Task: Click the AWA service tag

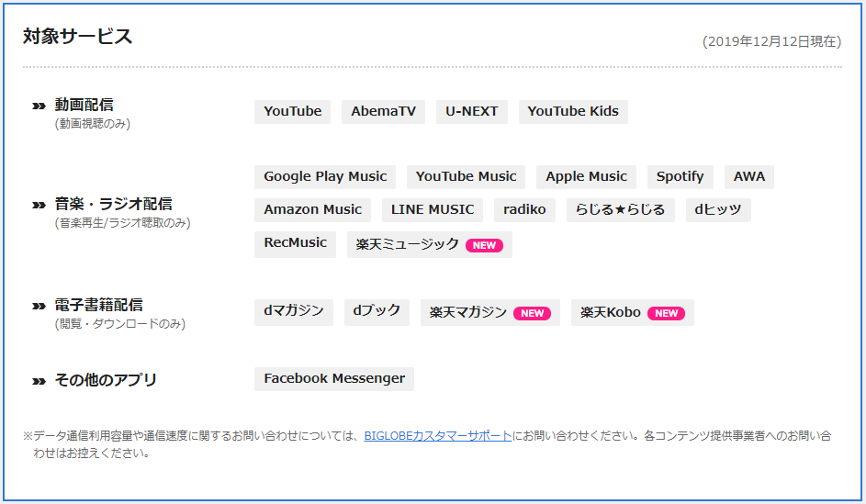Action: [x=749, y=176]
